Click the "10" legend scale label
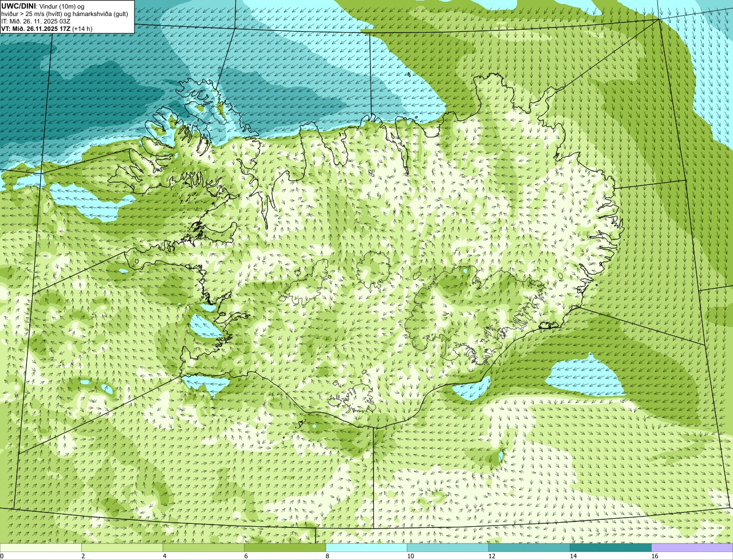 point(411,556)
